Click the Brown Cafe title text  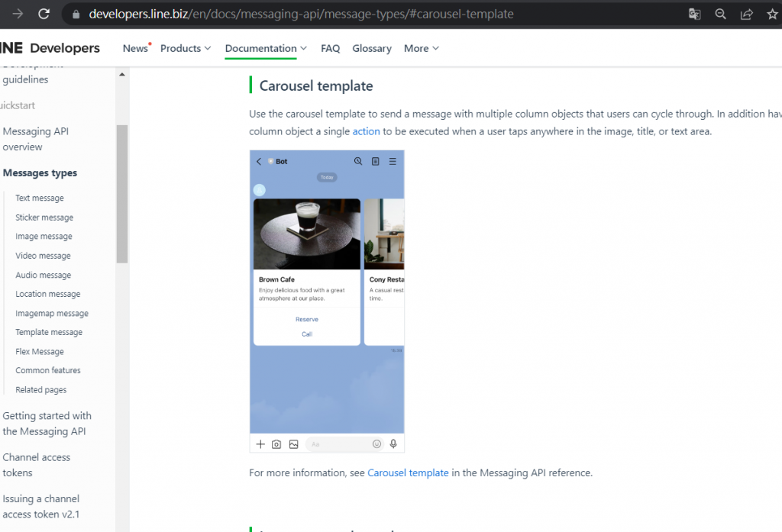(276, 279)
